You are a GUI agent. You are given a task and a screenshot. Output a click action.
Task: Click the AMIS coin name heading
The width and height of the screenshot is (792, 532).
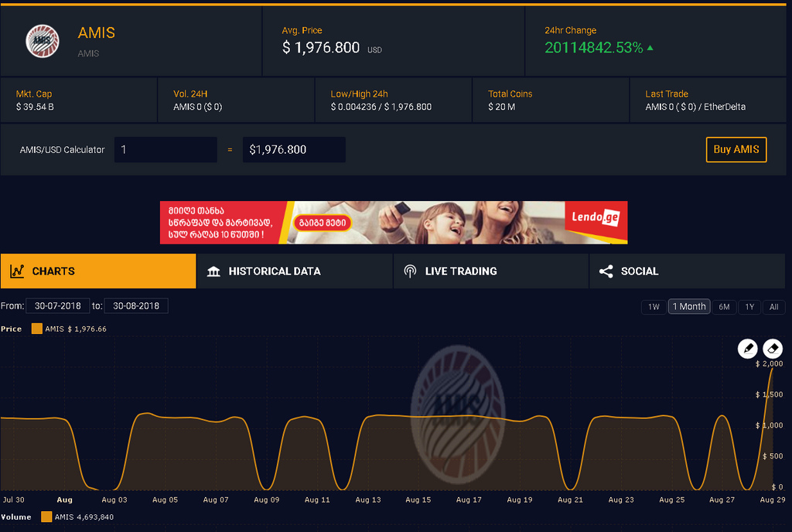point(97,32)
